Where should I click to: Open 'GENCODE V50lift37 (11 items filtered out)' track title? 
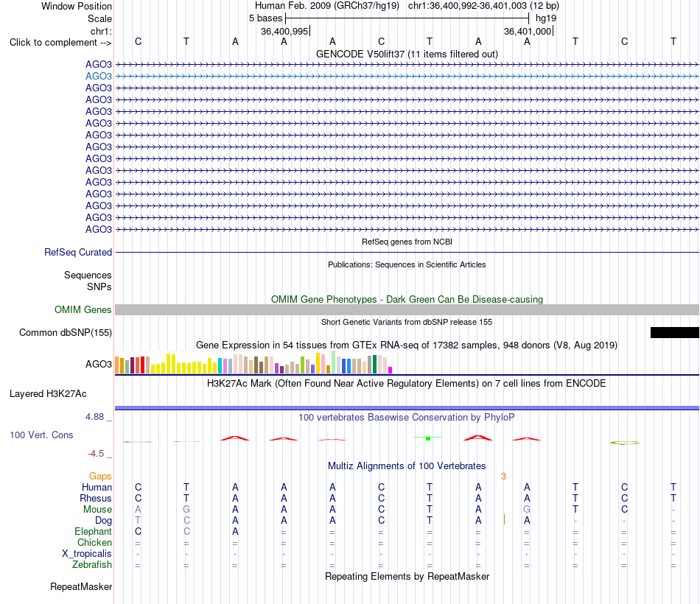407,54
